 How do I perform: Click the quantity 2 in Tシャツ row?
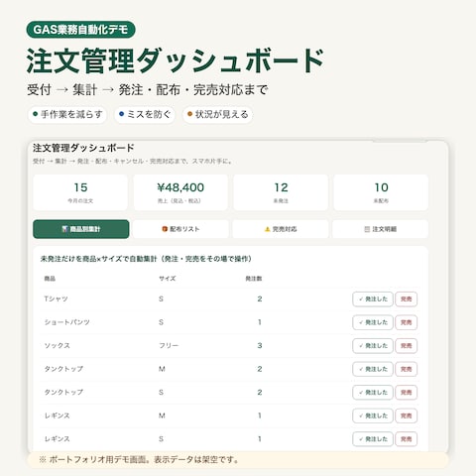click(x=260, y=298)
